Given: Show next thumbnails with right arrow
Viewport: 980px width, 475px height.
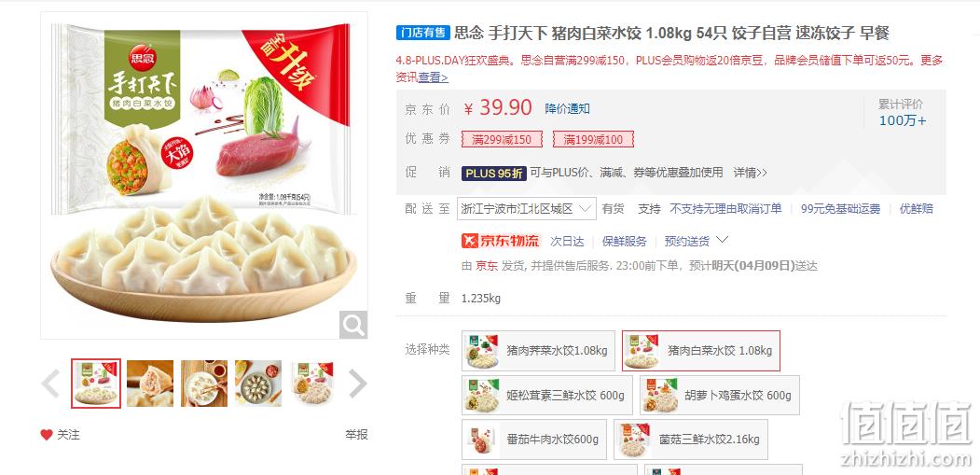Looking at the screenshot, I should click(x=357, y=384).
